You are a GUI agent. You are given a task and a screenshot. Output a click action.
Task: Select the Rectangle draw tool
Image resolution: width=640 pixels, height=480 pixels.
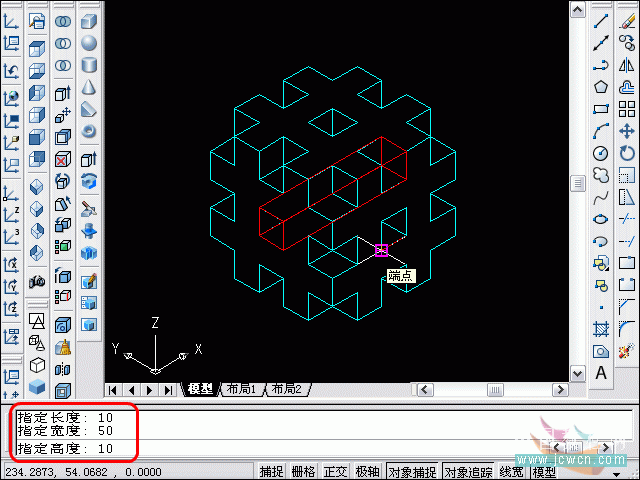tap(601, 109)
